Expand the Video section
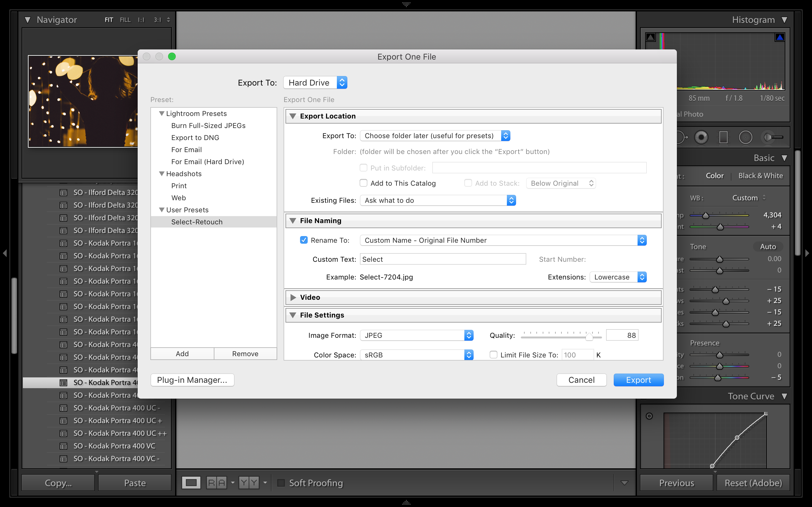Image resolution: width=812 pixels, height=507 pixels. pyautogui.click(x=293, y=297)
